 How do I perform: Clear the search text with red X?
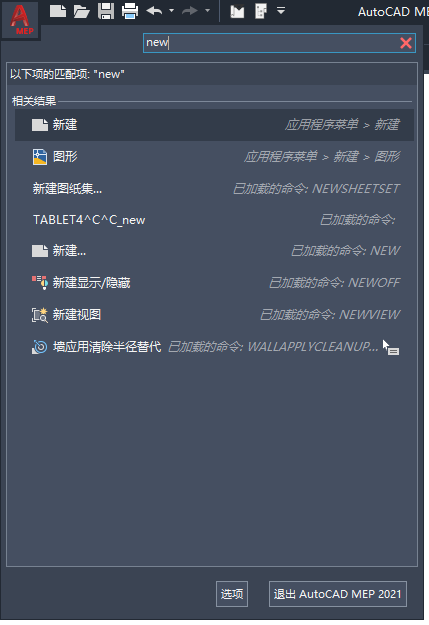[406, 43]
